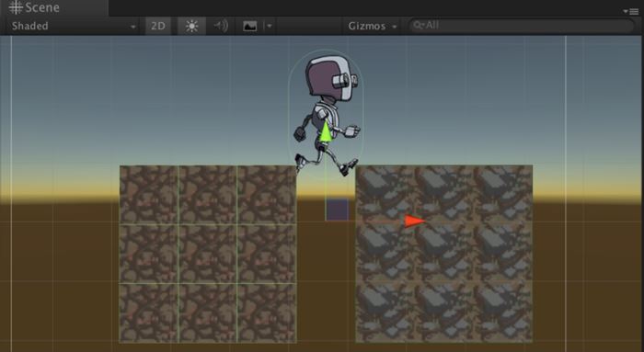The image size is (644, 352).
Task: Click the Gizmos button label
Action: [x=367, y=26]
